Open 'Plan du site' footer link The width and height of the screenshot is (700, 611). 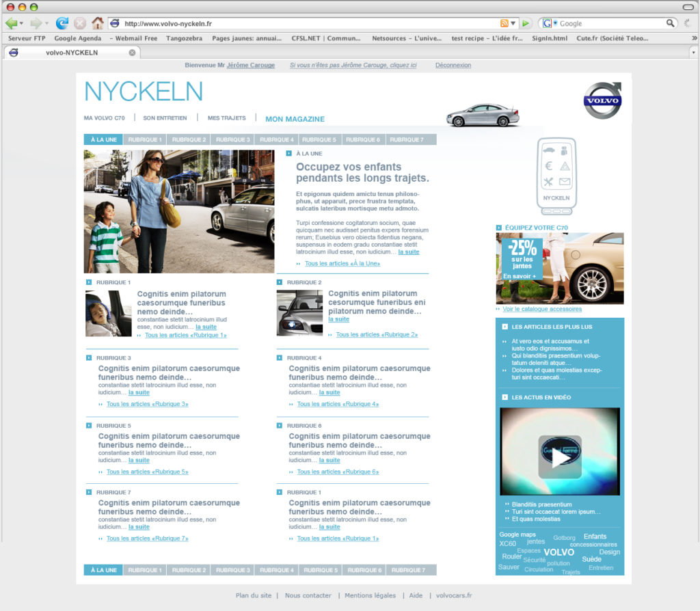(254, 595)
